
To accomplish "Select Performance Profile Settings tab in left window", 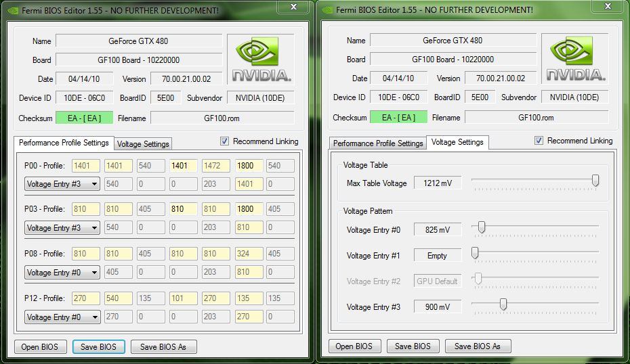I will pyautogui.click(x=64, y=143).
